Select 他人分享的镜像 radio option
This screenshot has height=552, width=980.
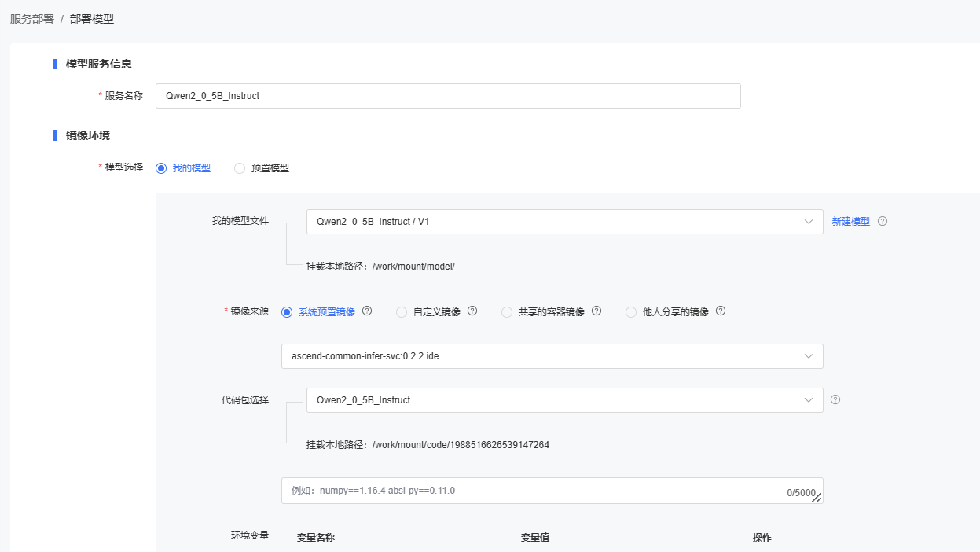631,312
